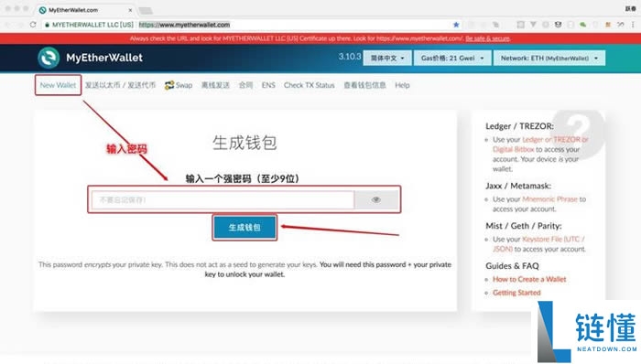This screenshot has height=364, width=641.
Task: Open the 简体中文 language dropdown
Action: click(386, 58)
